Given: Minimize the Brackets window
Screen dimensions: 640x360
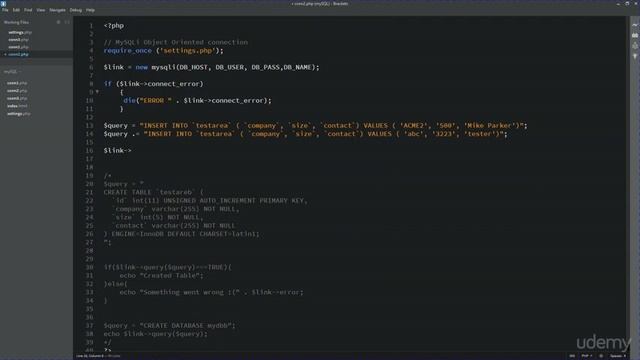Looking at the screenshot, I should click(x=618, y=3).
